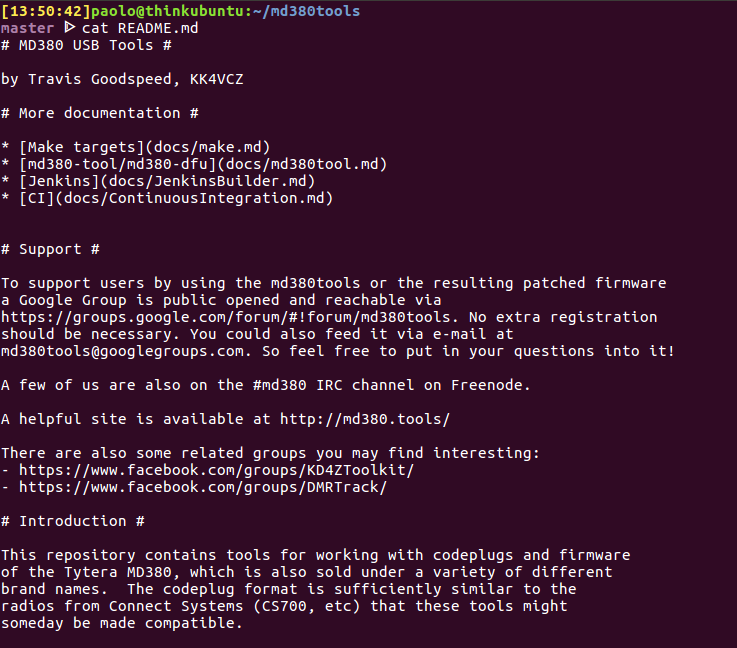Click the '# Support #' heading line
Screen dimensions: 737x648
tap(50, 250)
